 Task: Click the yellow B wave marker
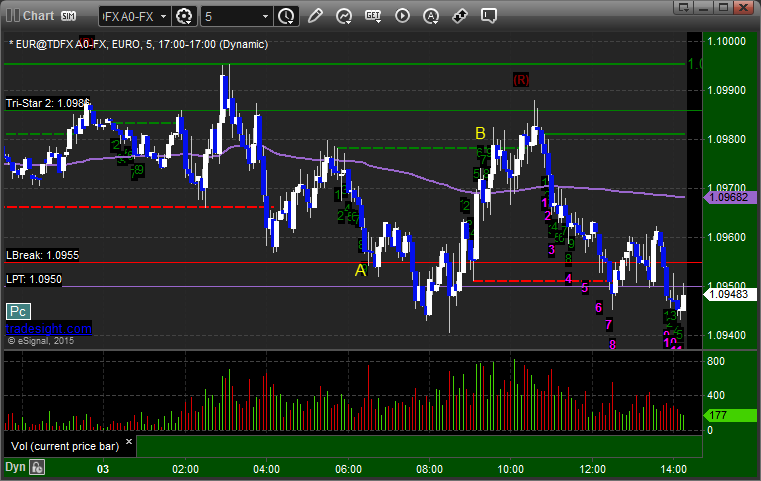point(480,133)
